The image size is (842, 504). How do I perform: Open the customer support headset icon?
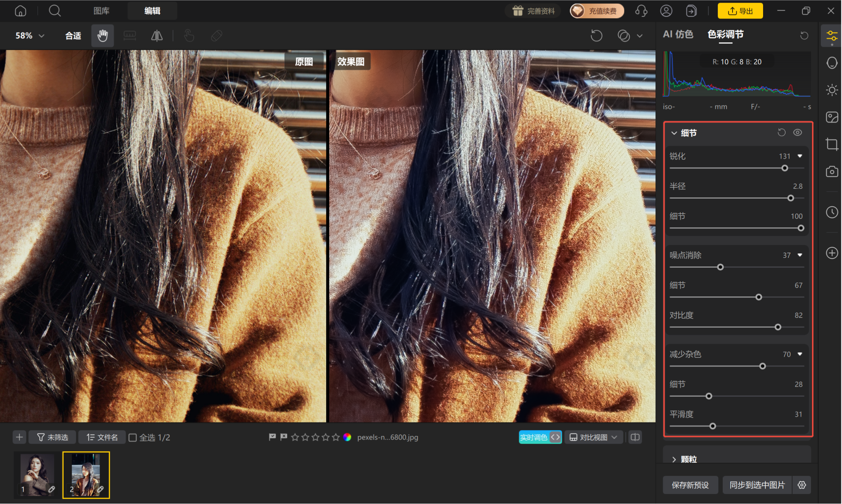tap(641, 11)
